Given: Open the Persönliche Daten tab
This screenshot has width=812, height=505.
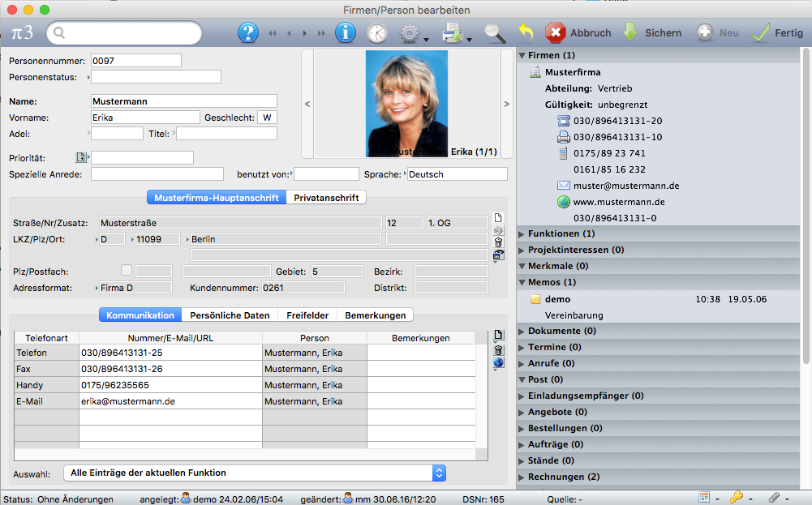Looking at the screenshot, I should (x=230, y=315).
